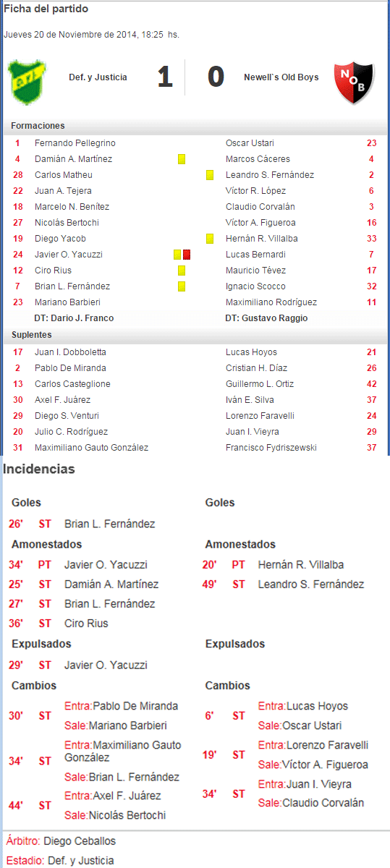Click the Def. y Justicia team name

coord(98,77)
